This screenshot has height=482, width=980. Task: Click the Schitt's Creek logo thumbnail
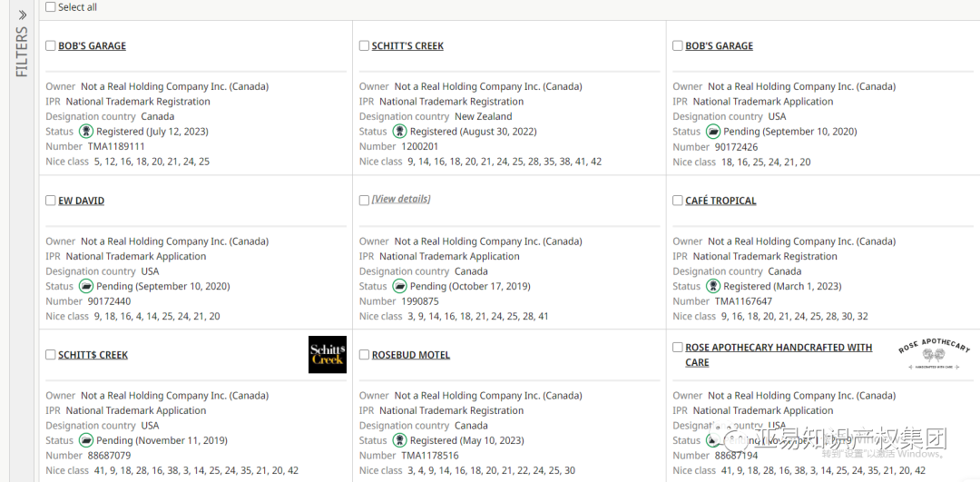[x=328, y=355]
